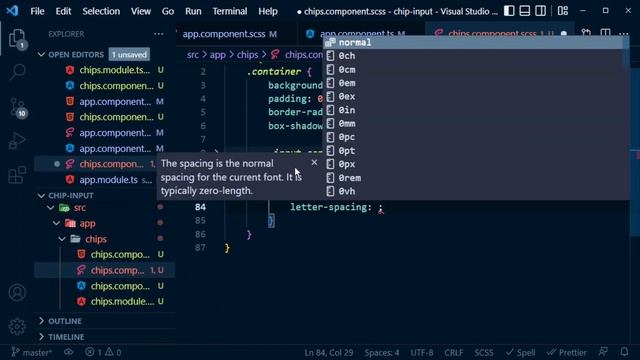This screenshot has height=360, width=640.
Task: Expand the Outline section
Action: [x=41, y=321]
